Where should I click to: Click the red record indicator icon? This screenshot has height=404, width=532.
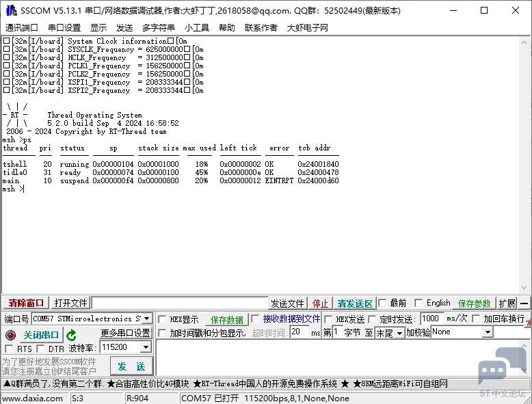tap(10, 336)
